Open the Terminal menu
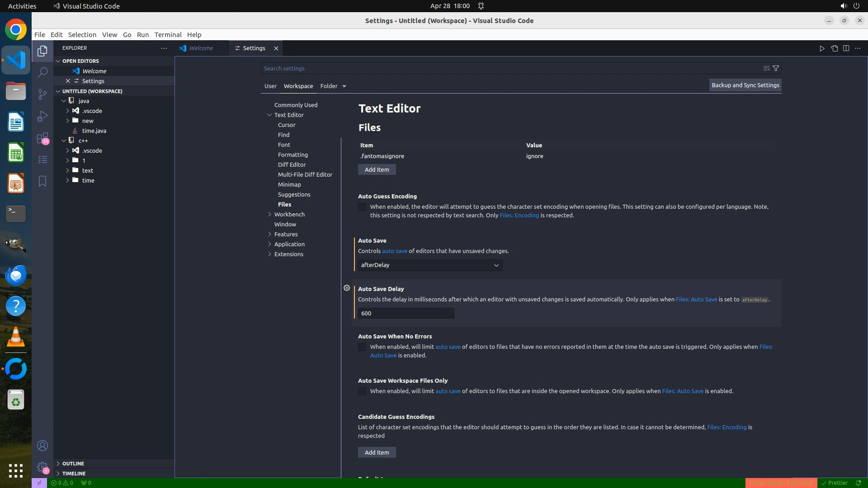The height and width of the screenshot is (488, 868). coord(168,35)
